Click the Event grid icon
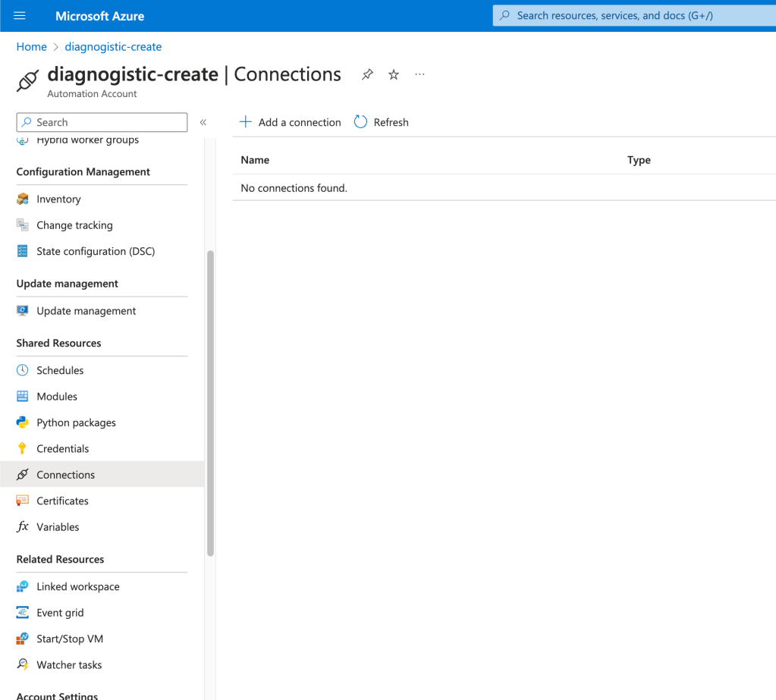This screenshot has height=700, width=776. tap(22, 613)
